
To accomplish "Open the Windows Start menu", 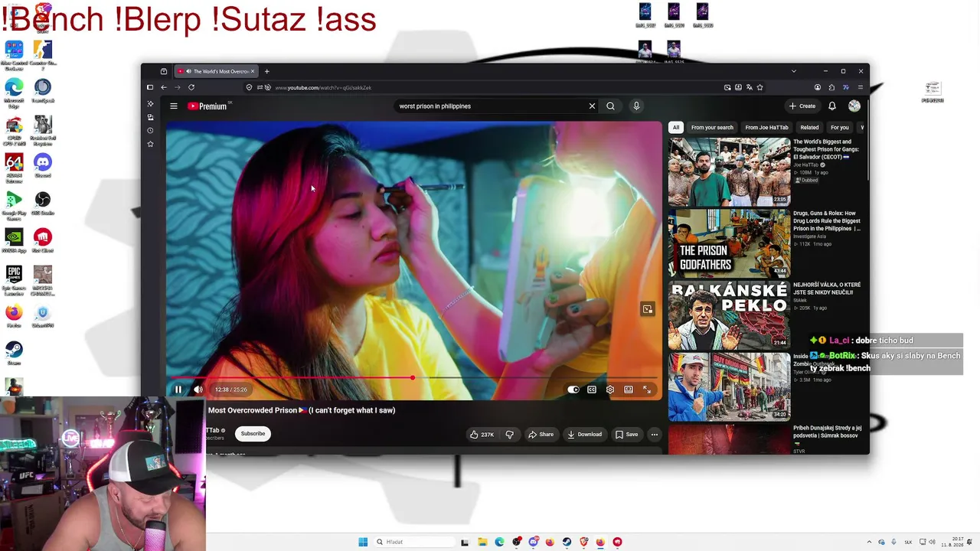I will pyautogui.click(x=363, y=542).
